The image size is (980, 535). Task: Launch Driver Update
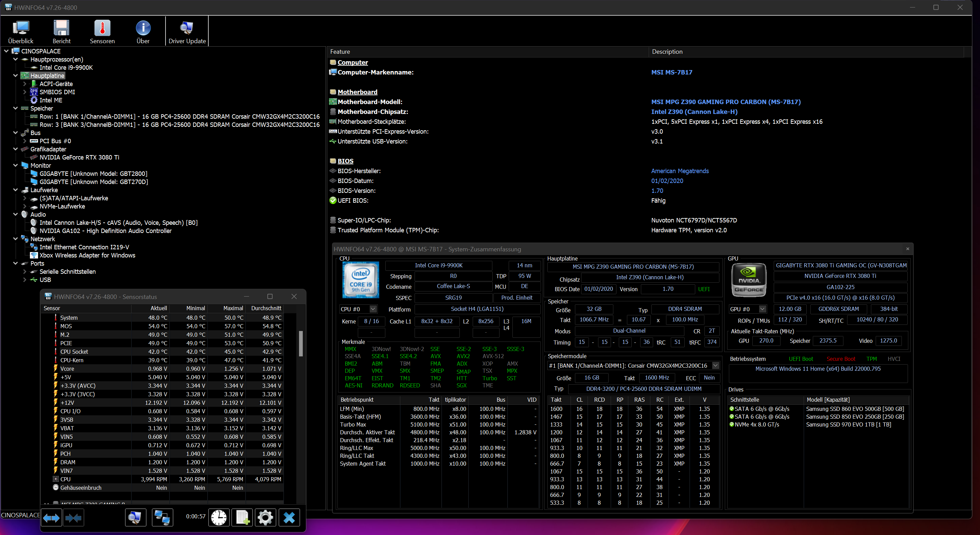pos(187,31)
